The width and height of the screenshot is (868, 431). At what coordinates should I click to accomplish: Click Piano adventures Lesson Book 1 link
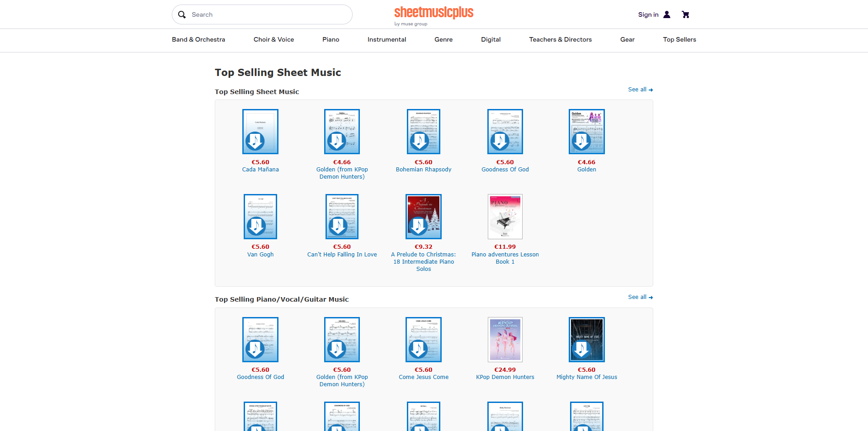(x=505, y=258)
